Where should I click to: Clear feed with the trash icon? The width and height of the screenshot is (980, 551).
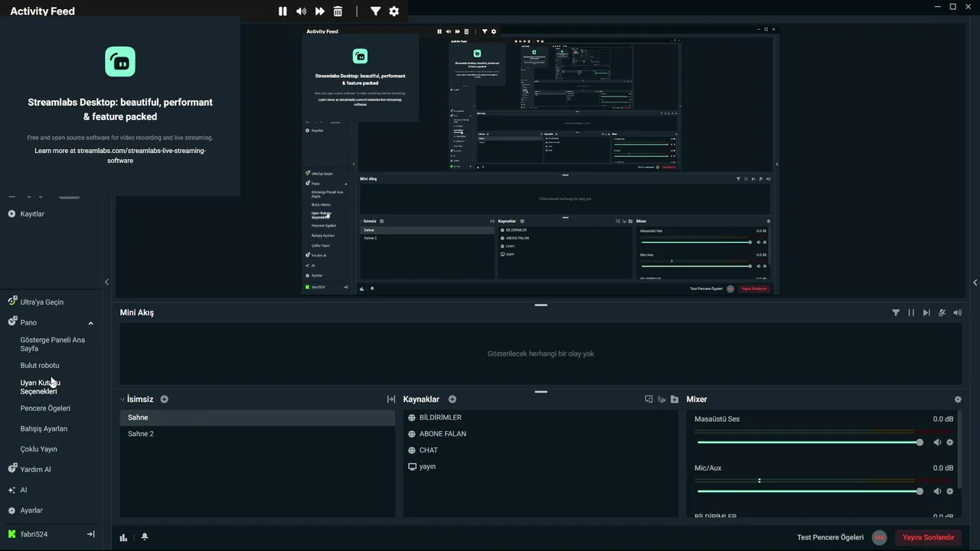point(338,11)
